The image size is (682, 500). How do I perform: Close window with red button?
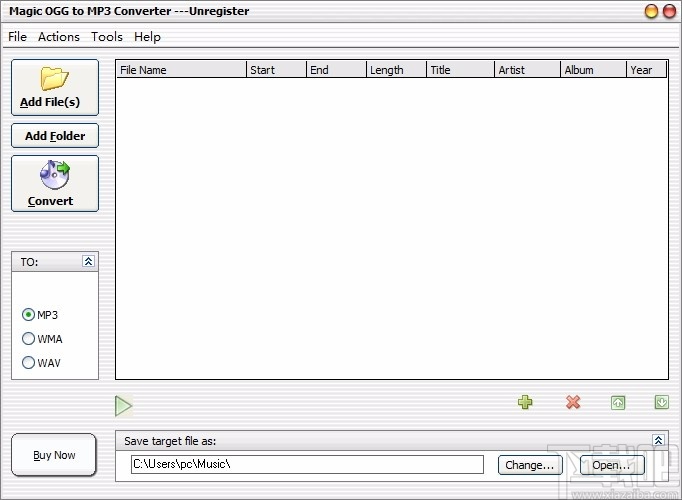click(669, 11)
